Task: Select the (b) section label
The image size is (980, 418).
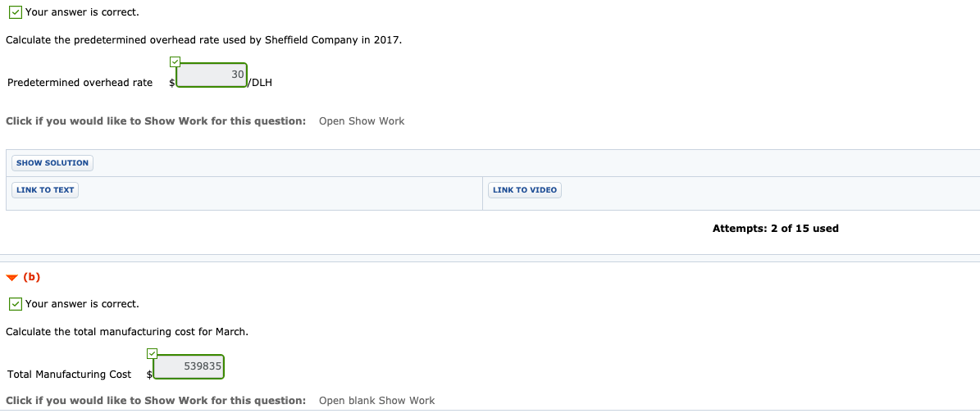Action: (31, 277)
